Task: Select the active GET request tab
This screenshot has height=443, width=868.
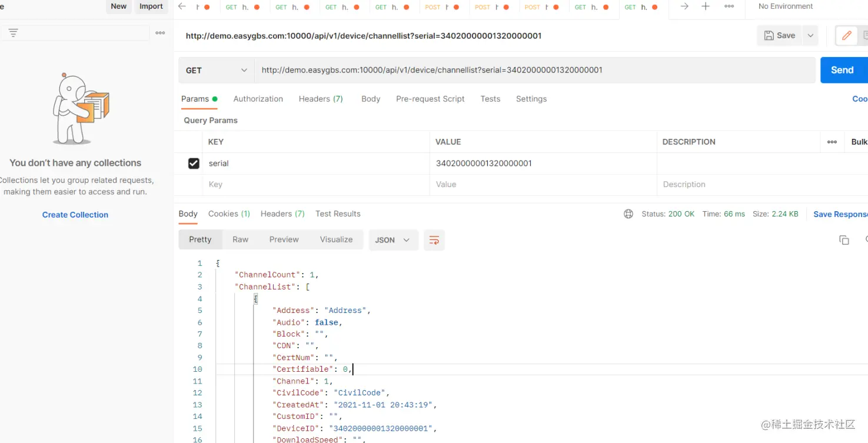Action: (643, 7)
